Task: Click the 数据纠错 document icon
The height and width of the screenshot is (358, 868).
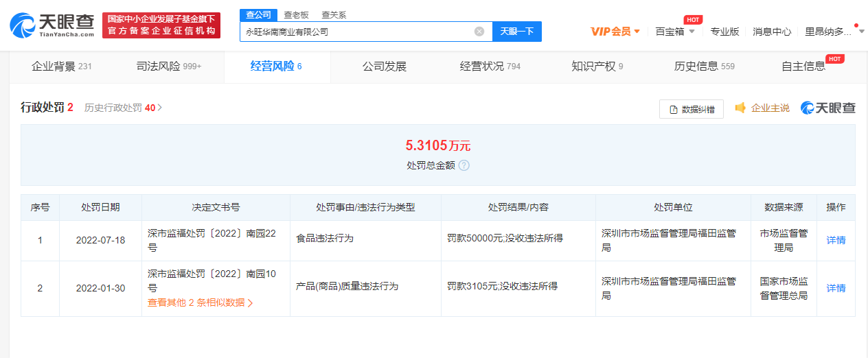Action: (x=672, y=109)
